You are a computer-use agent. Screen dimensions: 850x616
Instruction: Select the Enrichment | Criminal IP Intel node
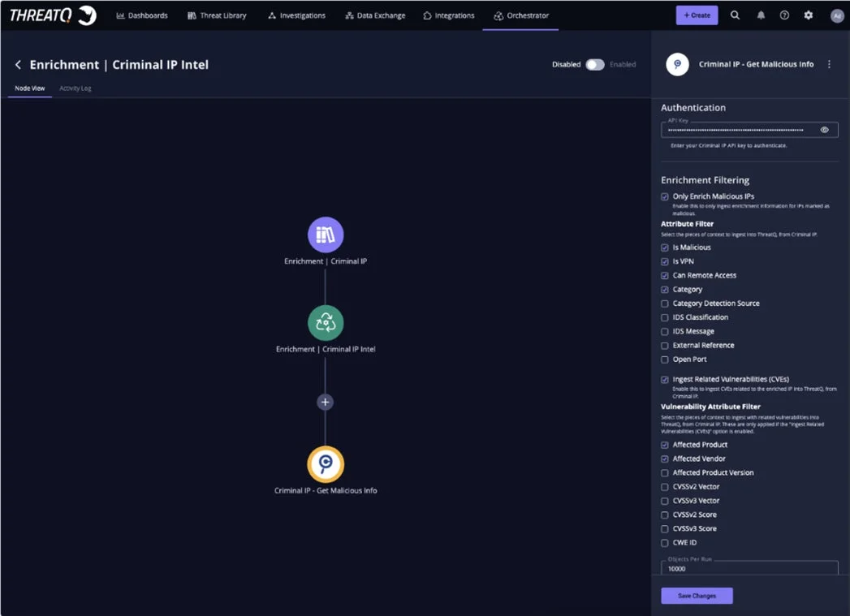(326, 323)
